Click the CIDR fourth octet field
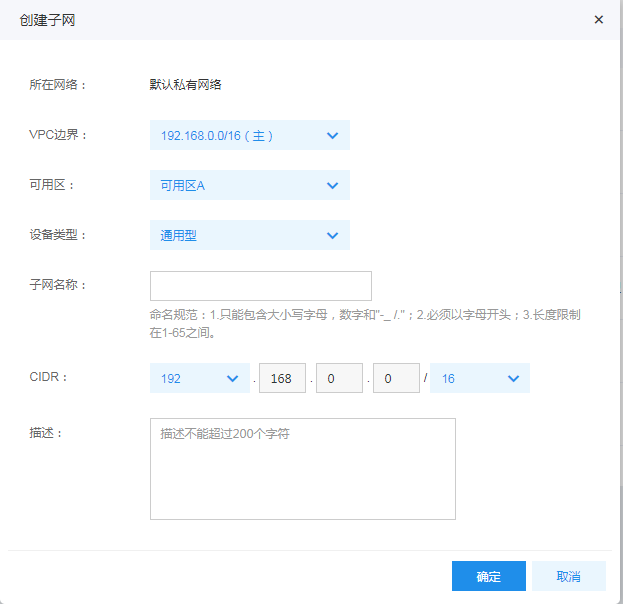 (396, 378)
